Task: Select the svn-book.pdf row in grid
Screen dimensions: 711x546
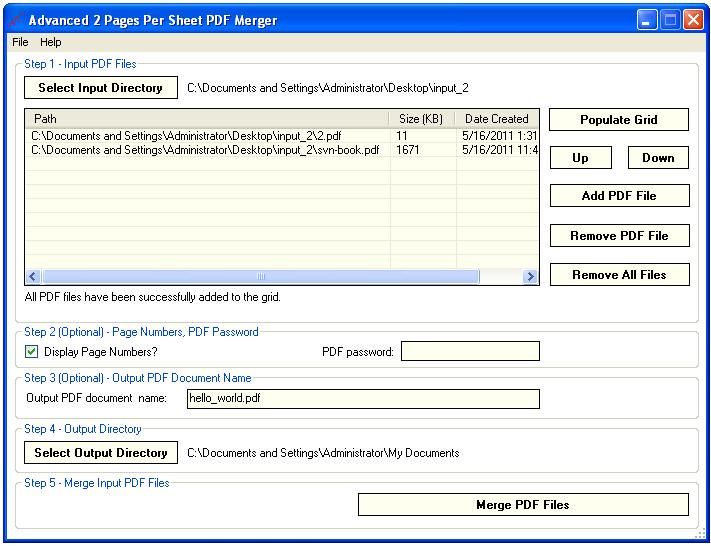Action: pyautogui.click(x=200, y=150)
